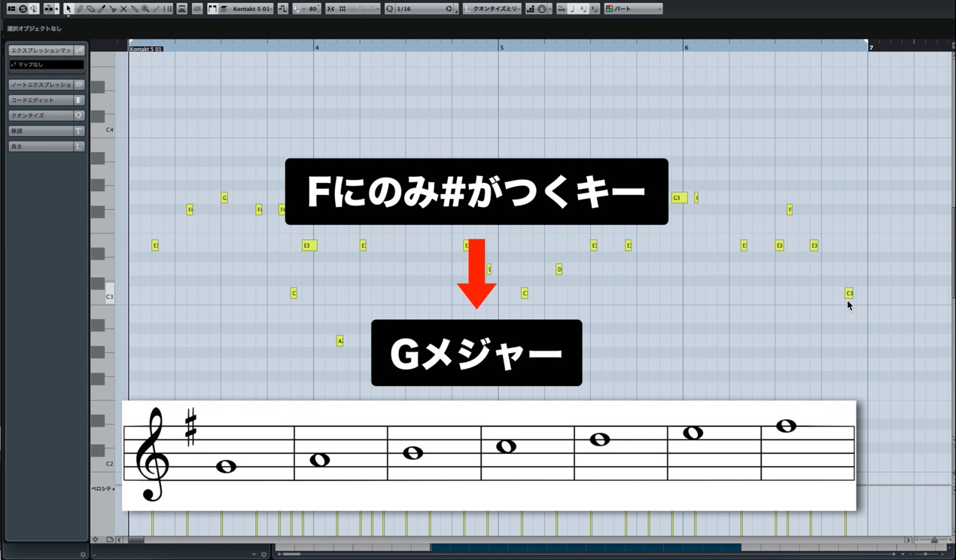Screen dimensions: 956x560
Task: Click the scroll-left arrow of bottom scrollbar
Action: tap(120, 540)
